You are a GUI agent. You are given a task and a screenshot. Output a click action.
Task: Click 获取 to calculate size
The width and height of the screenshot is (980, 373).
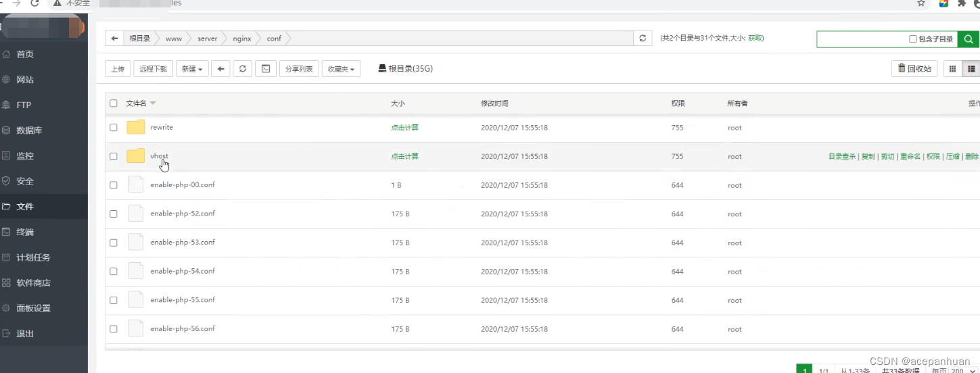click(755, 39)
